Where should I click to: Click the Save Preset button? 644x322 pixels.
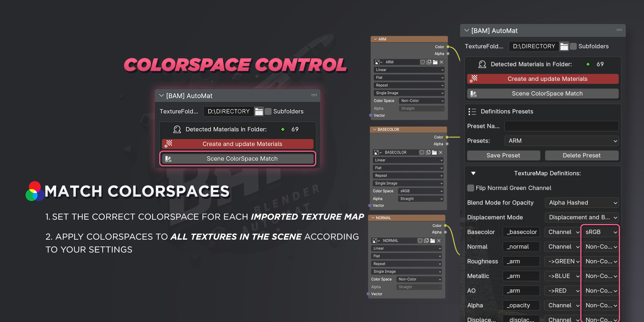[504, 156]
